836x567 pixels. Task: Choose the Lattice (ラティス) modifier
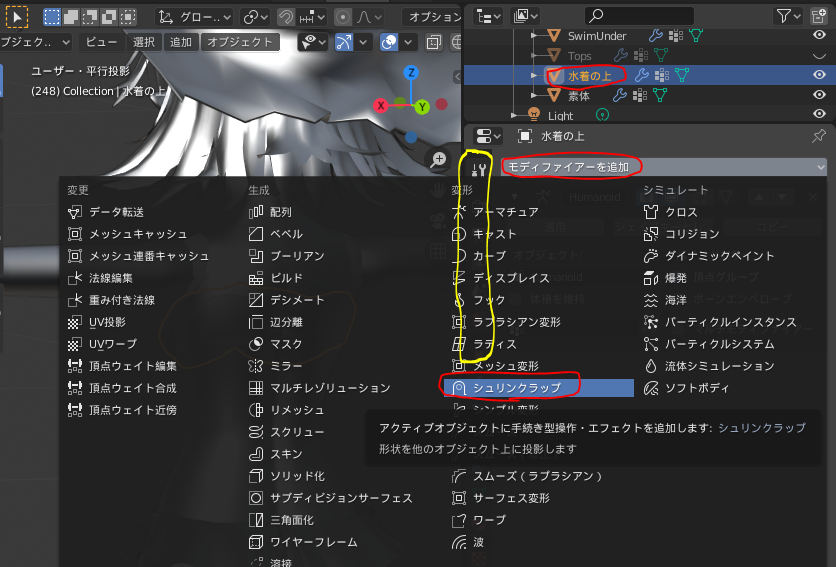click(484, 344)
